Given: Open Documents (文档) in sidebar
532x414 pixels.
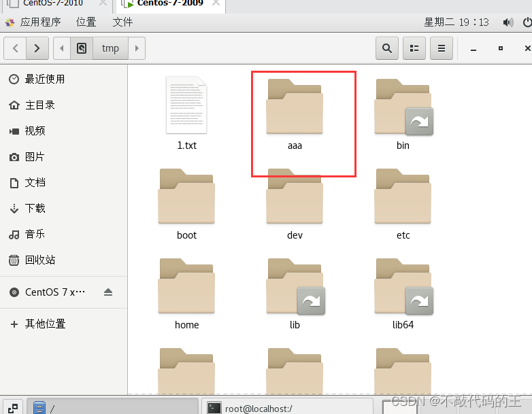Looking at the screenshot, I should [x=64, y=182].
